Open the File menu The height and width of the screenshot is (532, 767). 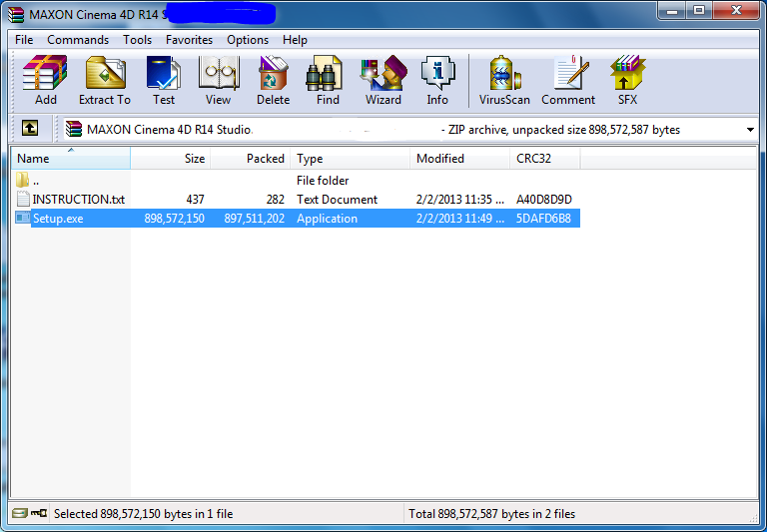tap(24, 40)
